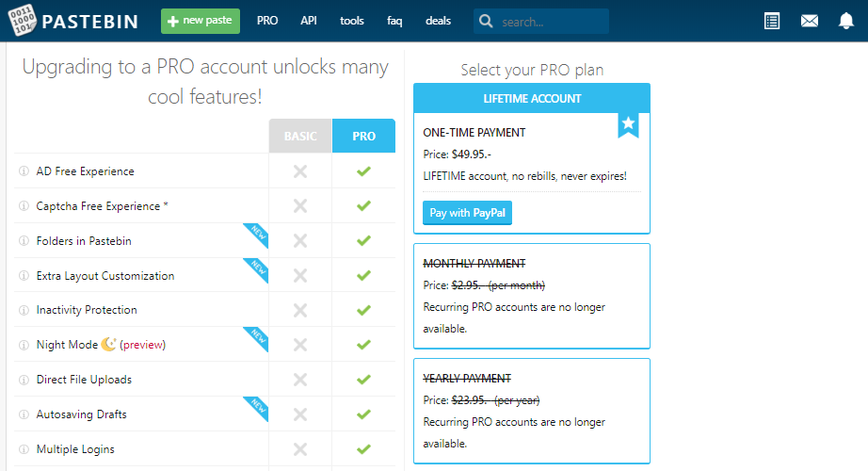Click info icon beside Captcha Free Experience
The image size is (868, 471).
(24, 205)
